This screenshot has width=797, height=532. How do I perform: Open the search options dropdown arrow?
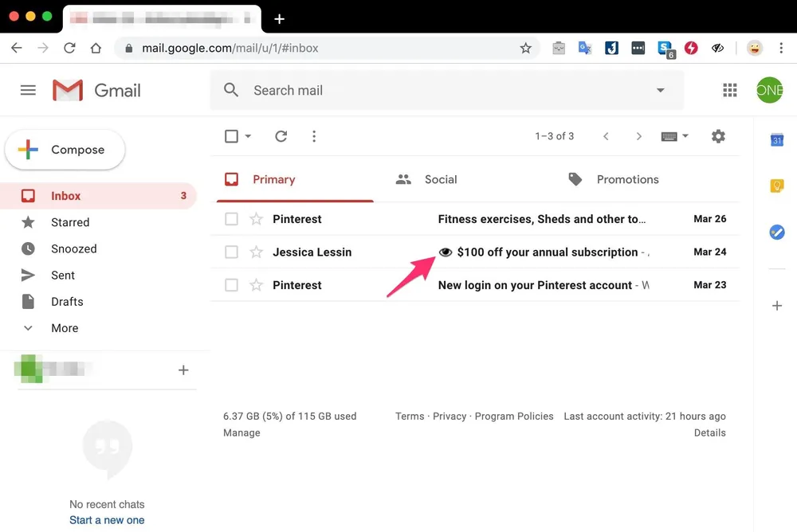(x=660, y=90)
